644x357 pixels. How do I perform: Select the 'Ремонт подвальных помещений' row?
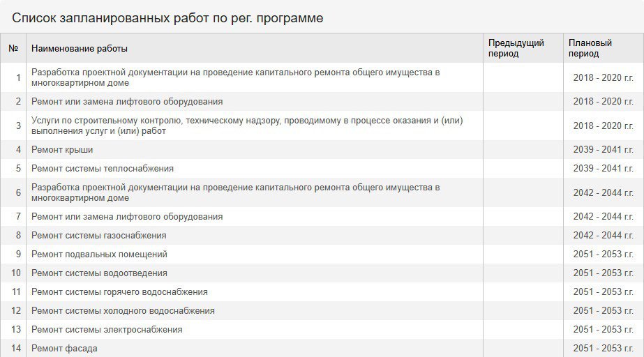tap(322, 255)
